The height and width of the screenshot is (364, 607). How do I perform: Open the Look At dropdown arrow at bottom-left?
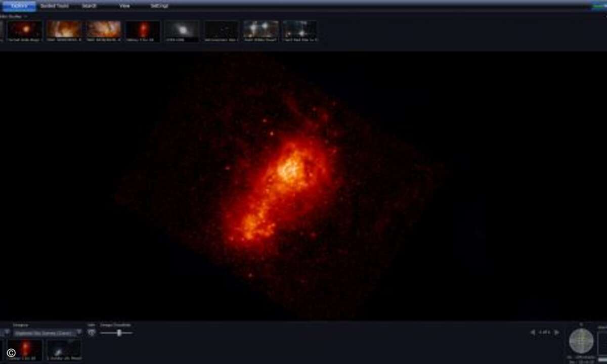coord(6,333)
